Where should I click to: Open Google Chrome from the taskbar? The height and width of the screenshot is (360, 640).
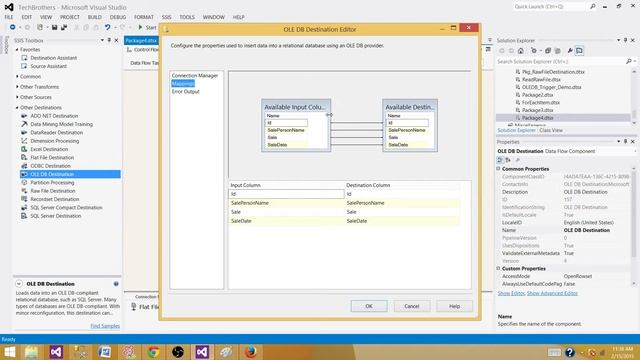[x=153, y=352]
